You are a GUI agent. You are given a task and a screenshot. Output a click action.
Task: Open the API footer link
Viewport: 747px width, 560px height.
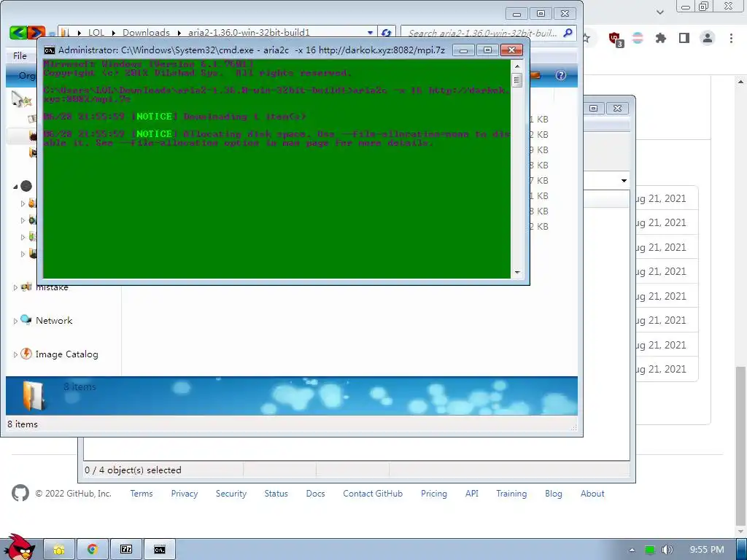click(x=472, y=494)
